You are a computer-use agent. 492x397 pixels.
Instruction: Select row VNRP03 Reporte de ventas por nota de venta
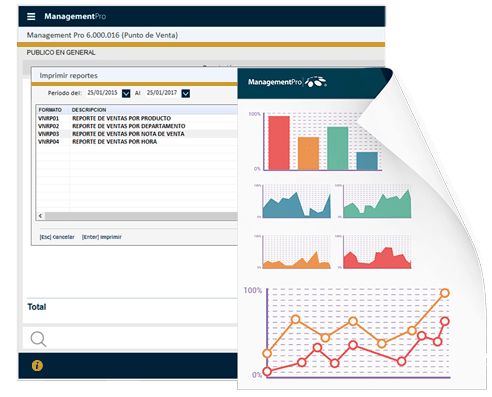click(x=137, y=134)
